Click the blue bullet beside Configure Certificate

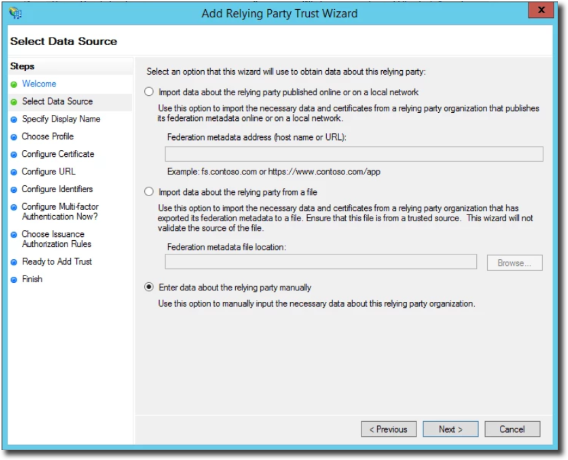[x=14, y=155]
